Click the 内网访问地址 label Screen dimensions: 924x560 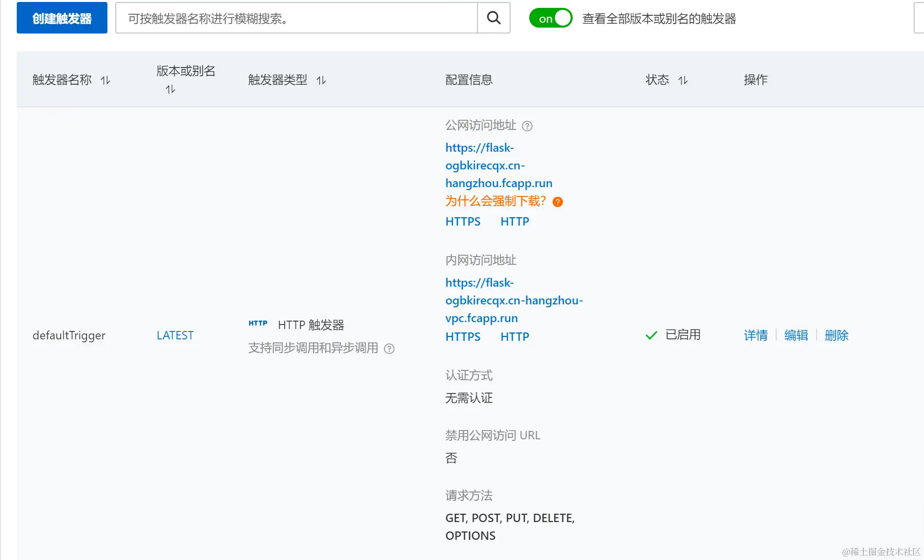tap(480, 260)
